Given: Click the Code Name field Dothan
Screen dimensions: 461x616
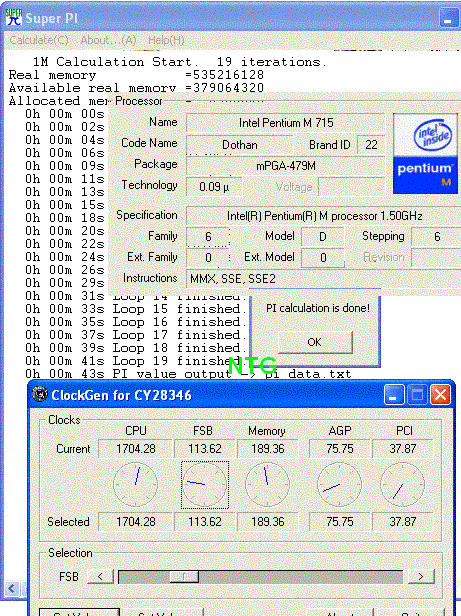Looking at the screenshot, I should 240,145.
